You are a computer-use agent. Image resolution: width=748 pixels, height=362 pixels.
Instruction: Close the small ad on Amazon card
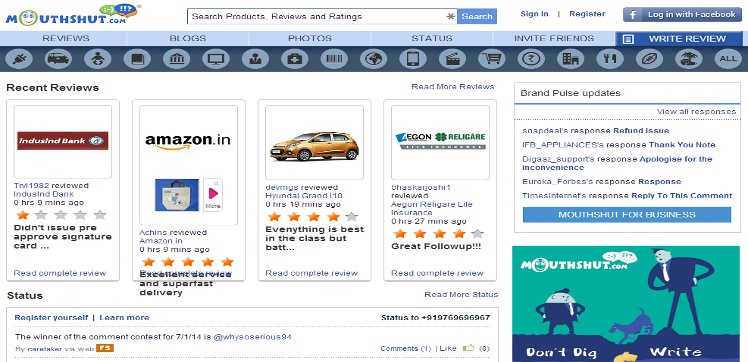(x=216, y=183)
